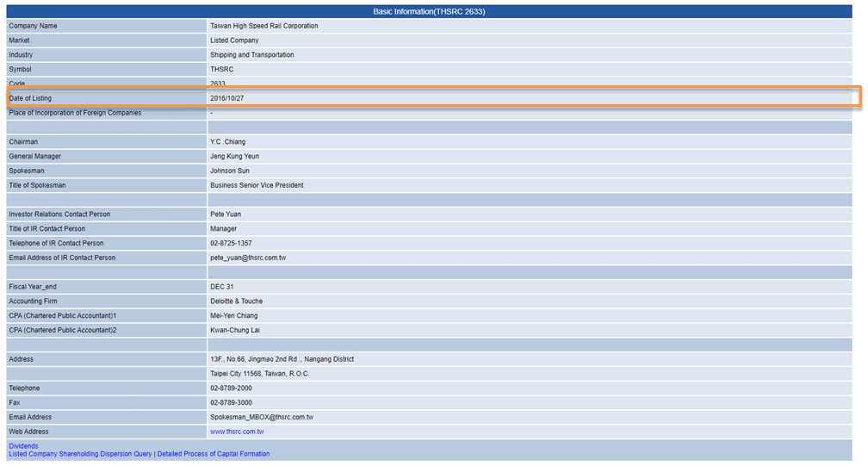The image size is (868, 466).
Task: Click the IR telephone number 02-8725-1357
Action: click(x=231, y=243)
